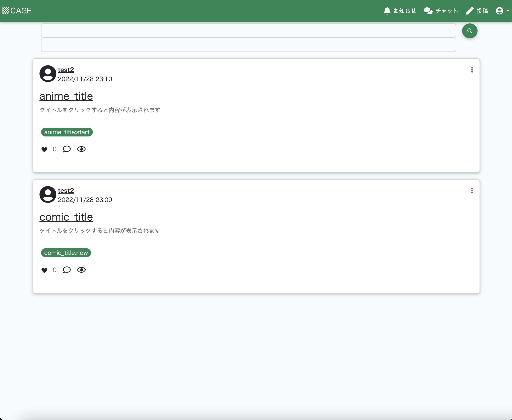Open the notifications bell icon
This screenshot has height=420, width=512.
387,11
